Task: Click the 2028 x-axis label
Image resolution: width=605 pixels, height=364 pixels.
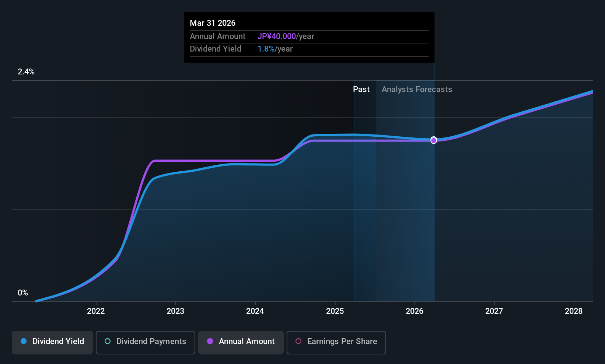Action: 574,311
